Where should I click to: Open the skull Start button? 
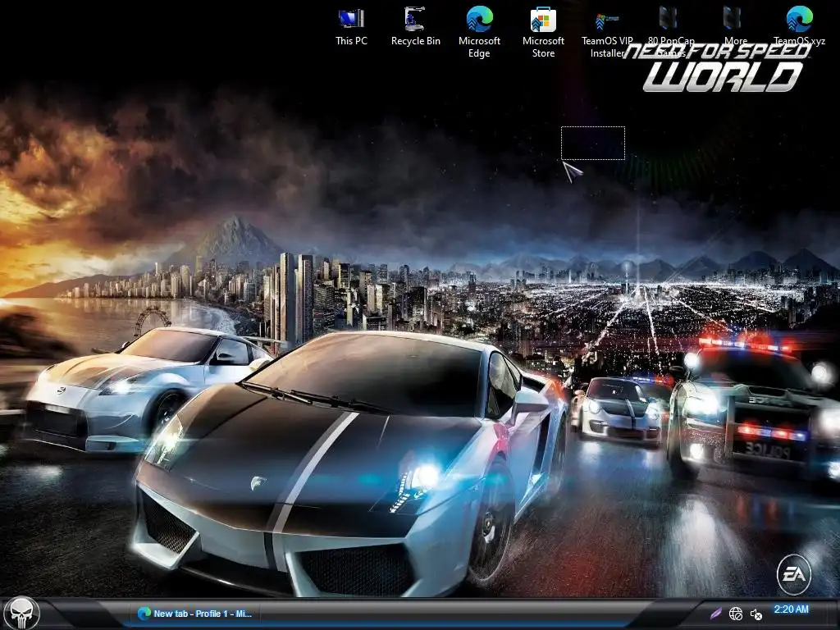pos(22,614)
